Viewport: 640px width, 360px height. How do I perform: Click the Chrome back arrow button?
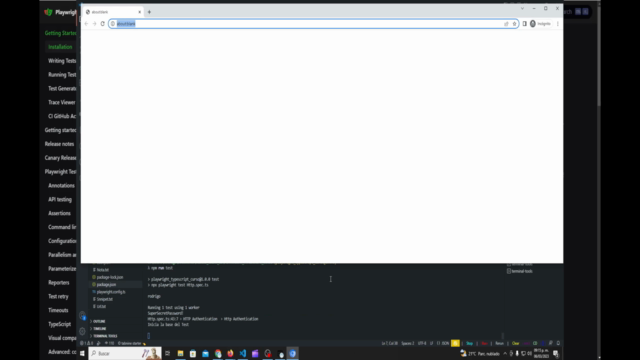click(x=86, y=24)
